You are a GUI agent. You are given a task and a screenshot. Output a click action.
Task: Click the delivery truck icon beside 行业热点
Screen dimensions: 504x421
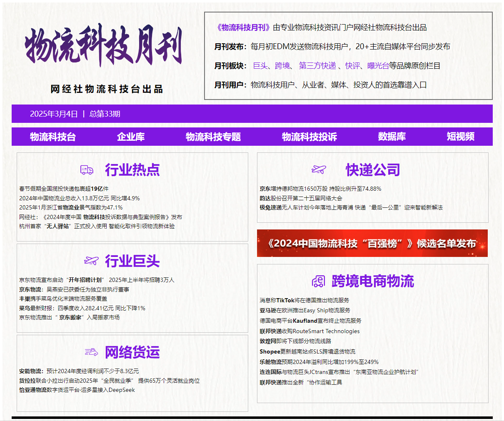(x=87, y=170)
